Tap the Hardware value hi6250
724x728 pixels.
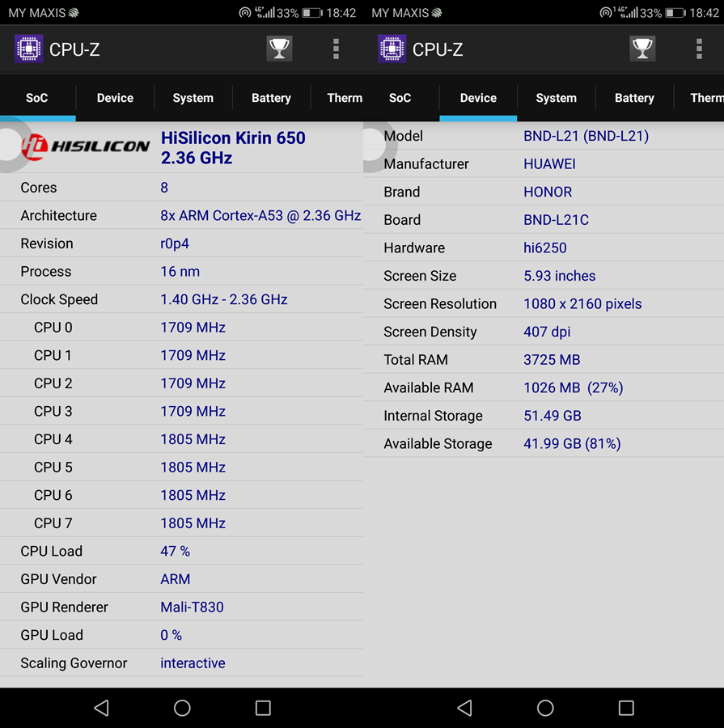point(544,248)
